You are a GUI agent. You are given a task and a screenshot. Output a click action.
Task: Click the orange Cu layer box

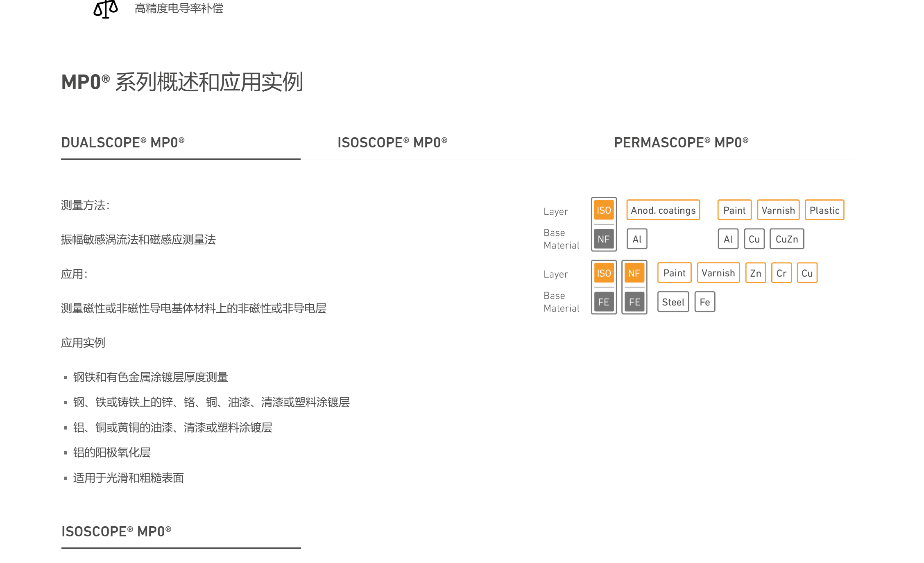pyautogui.click(x=807, y=273)
